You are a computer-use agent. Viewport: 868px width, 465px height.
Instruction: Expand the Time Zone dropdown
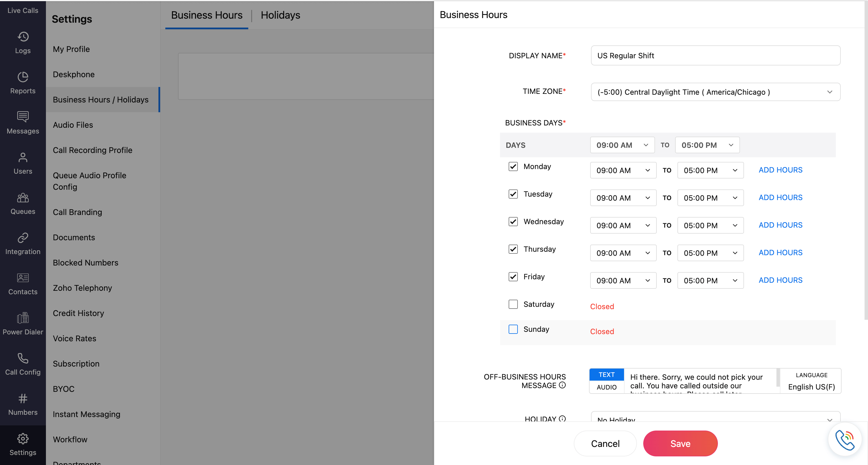(x=715, y=92)
